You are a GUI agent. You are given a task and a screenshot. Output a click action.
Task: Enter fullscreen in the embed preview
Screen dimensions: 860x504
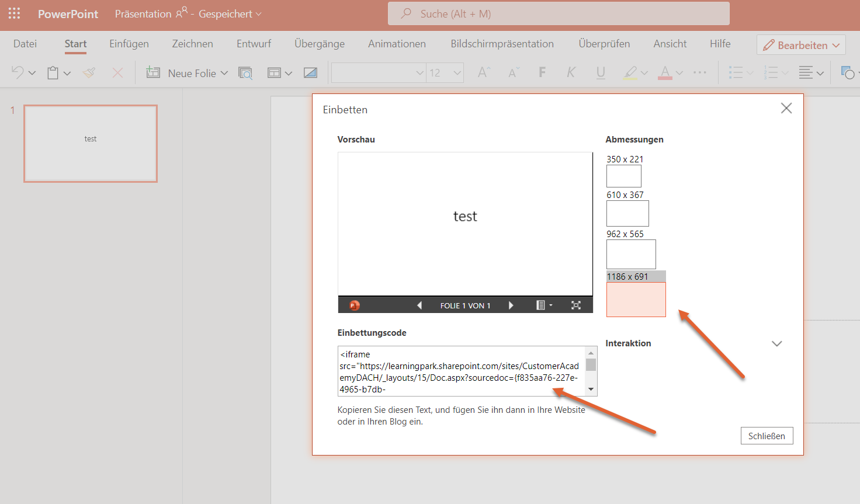tap(576, 305)
